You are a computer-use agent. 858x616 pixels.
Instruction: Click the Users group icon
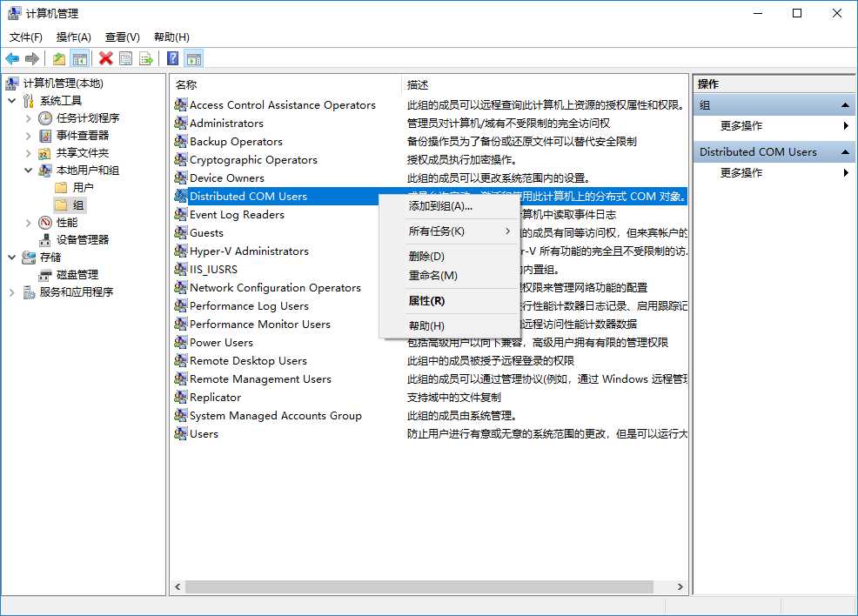tap(181, 433)
